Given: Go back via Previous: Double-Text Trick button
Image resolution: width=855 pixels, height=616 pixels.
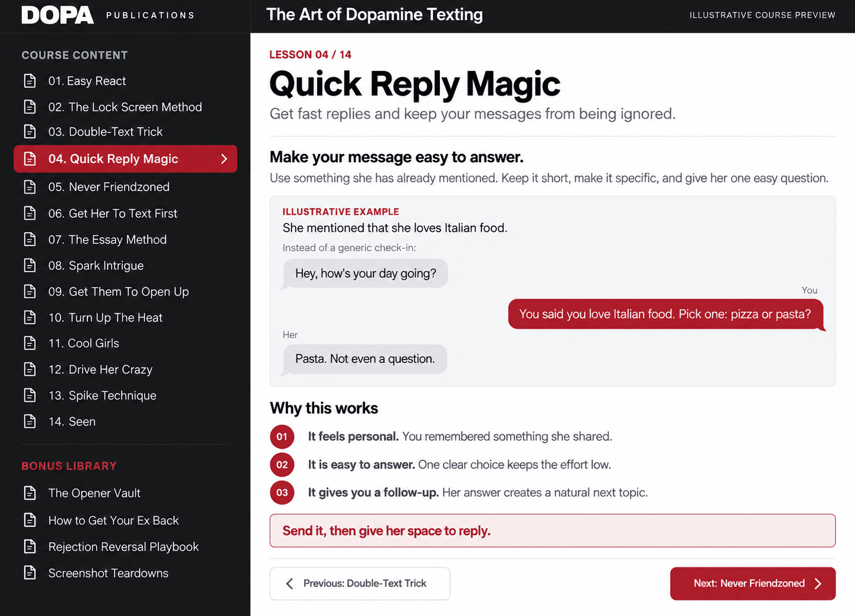Looking at the screenshot, I should pyautogui.click(x=360, y=584).
